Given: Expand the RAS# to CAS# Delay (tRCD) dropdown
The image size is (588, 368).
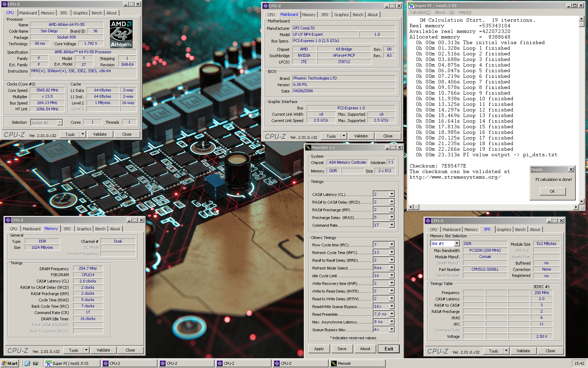Looking at the screenshot, I should click(x=392, y=202).
